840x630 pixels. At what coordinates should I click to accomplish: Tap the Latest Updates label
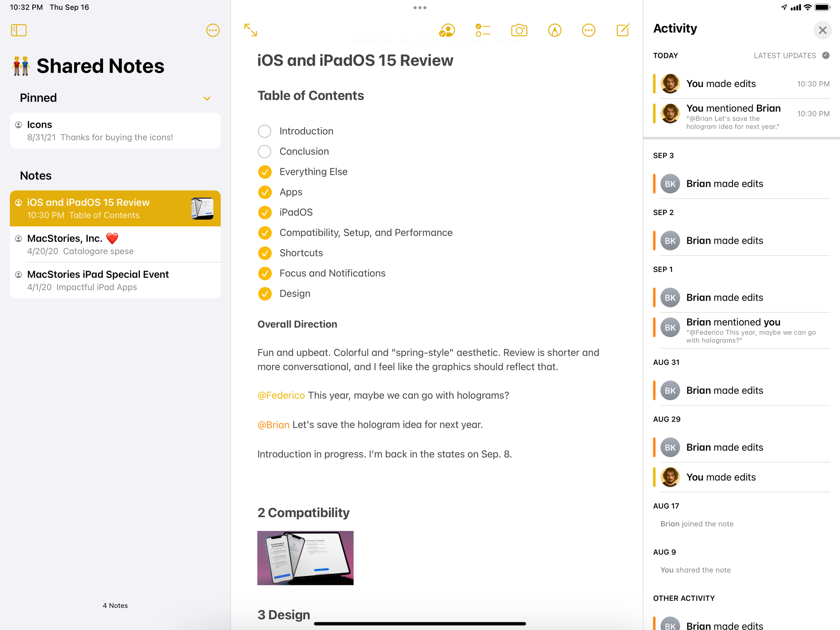[x=785, y=55]
